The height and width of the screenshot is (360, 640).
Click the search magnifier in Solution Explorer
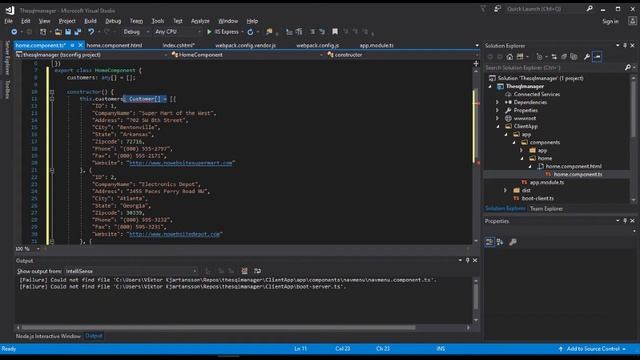(x=628, y=67)
